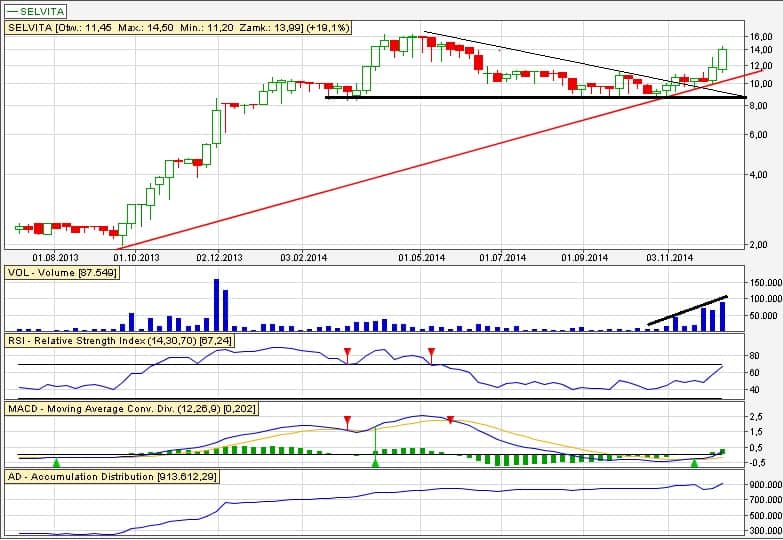This screenshot has height=540, width=783.
Task: Click the second red arrow in MACD panel
Action: pyautogui.click(x=450, y=420)
